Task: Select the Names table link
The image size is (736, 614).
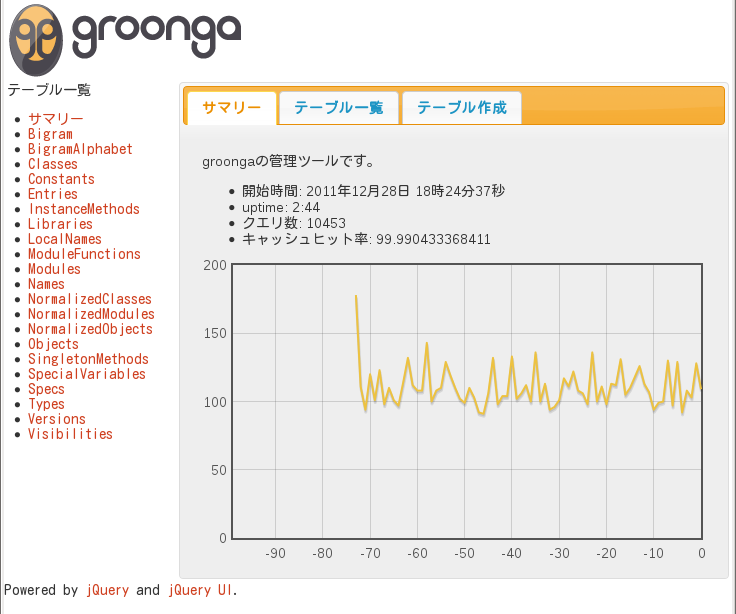Action: pyautogui.click(x=46, y=284)
